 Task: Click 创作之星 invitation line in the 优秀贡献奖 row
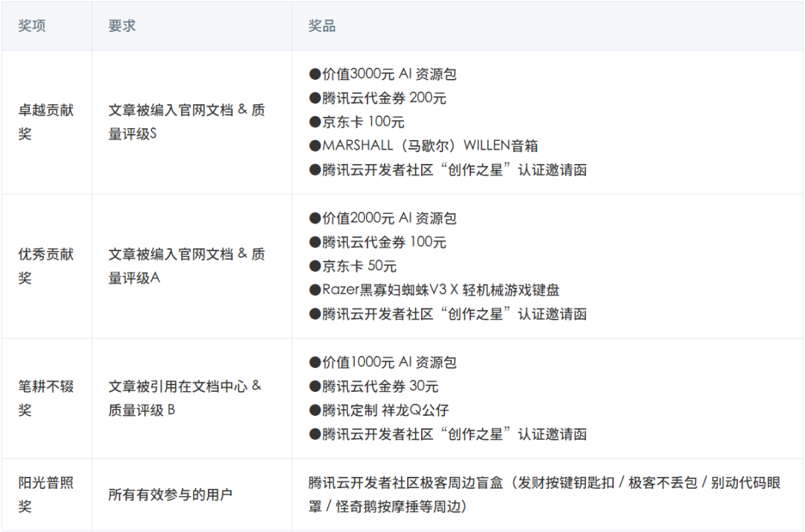tap(448, 314)
